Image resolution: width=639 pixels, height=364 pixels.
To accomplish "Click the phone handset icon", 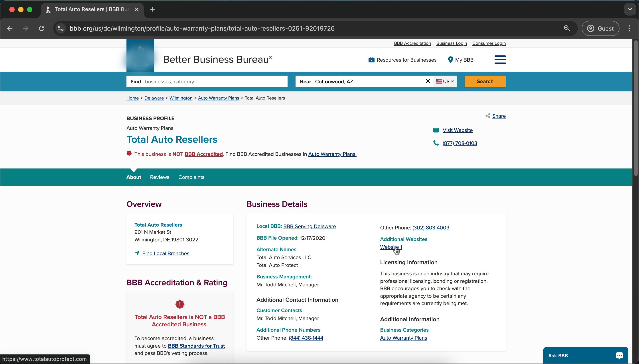I will [x=436, y=143].
